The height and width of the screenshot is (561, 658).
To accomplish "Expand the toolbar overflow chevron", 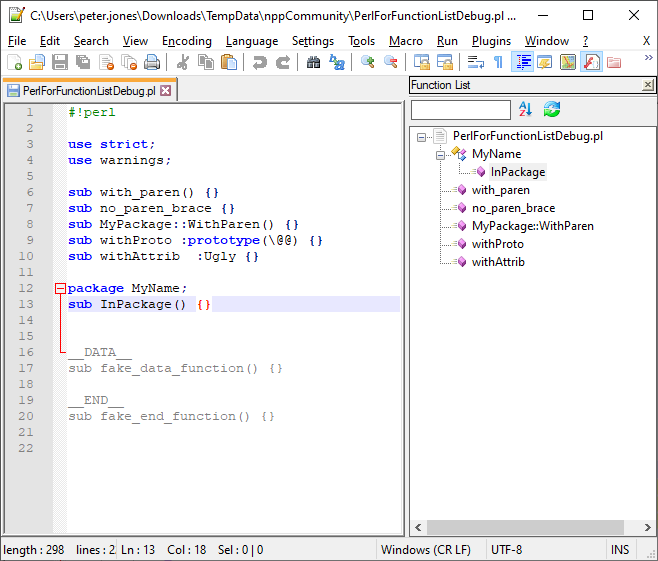I will pos(648,57).
